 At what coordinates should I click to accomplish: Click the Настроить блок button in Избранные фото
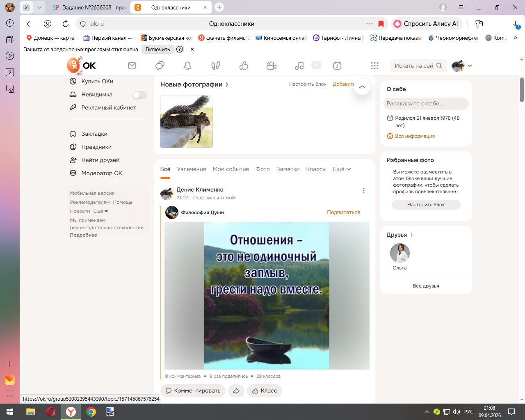pyautogui.click(x=426, y=205)
